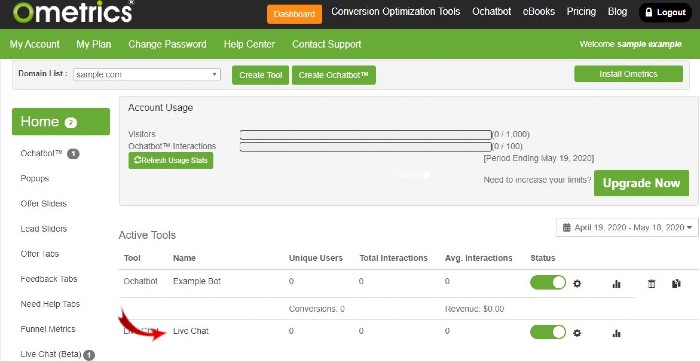Open My Plan
This screenshot has width=700, height=361.
click(x=94, y=44)
